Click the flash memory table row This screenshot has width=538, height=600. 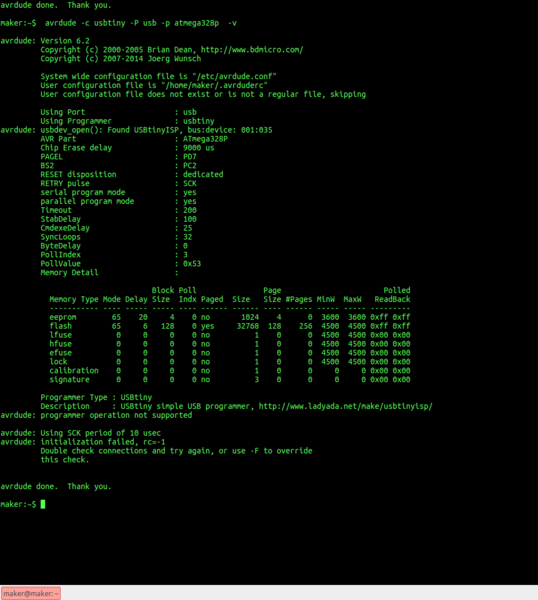(230, 326)
